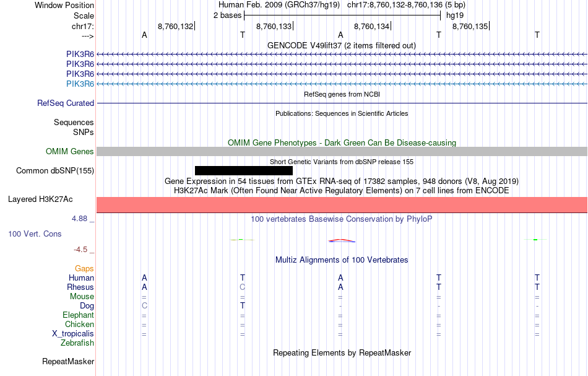
Task: Click the pink Layered H3K27Ac signal bar
Action: pos(342,205)
